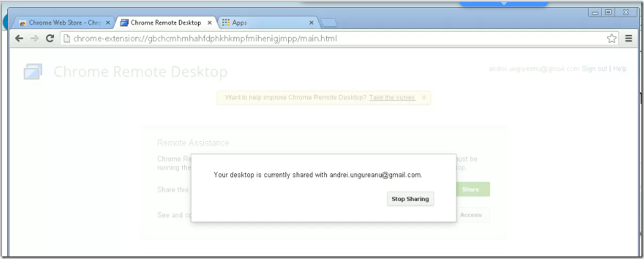
Task: Click the andrei.ungureanu@gmail.com account text
Action: [x=534, y=69]
